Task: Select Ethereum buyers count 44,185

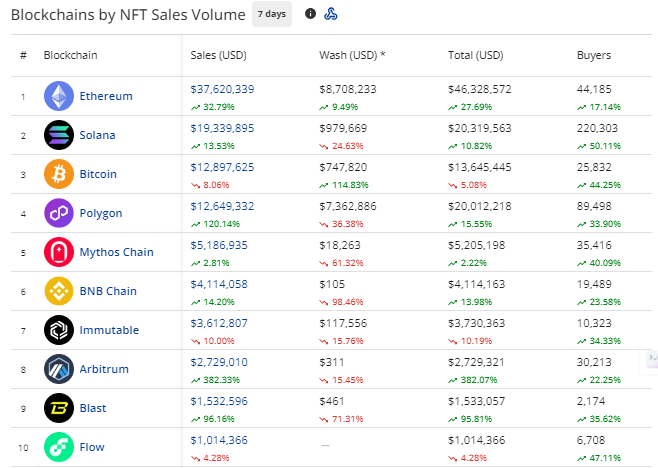Action: click(594, 89)
